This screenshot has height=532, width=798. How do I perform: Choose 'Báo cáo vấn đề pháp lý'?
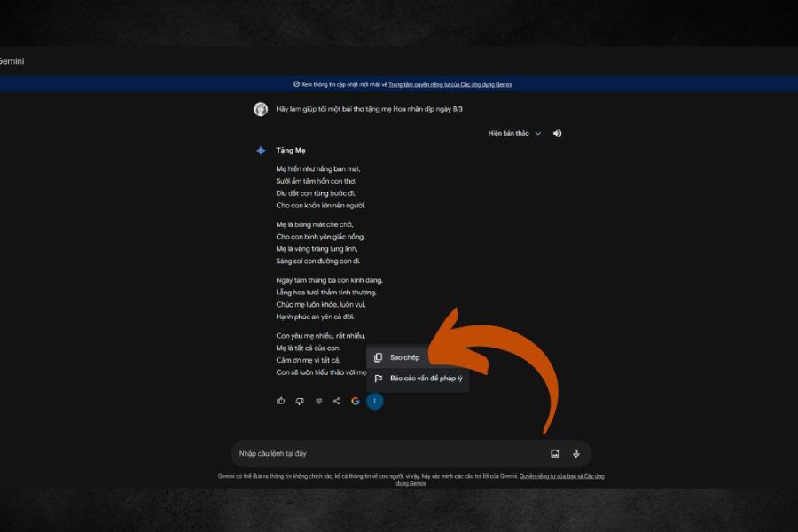tap(426, 378)
